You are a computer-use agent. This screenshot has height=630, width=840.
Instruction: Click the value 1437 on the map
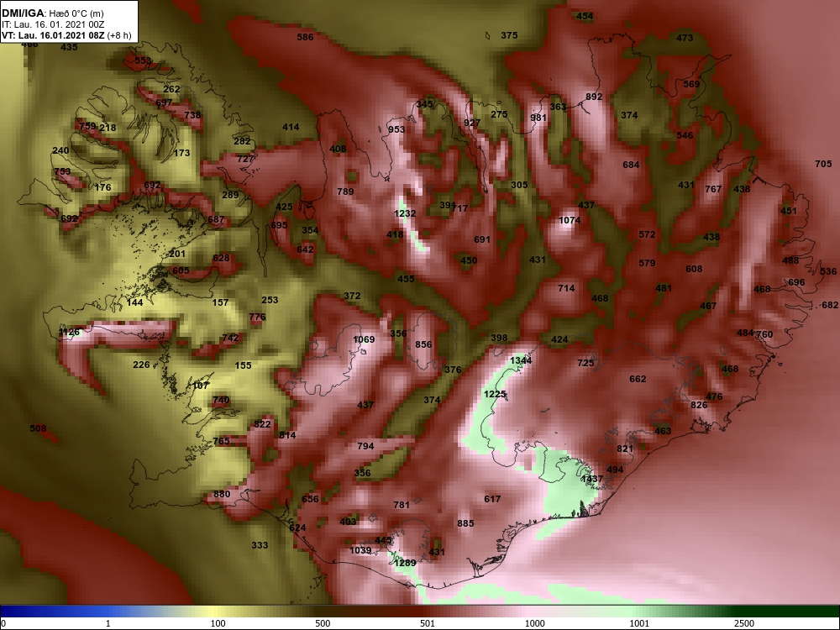592,479
